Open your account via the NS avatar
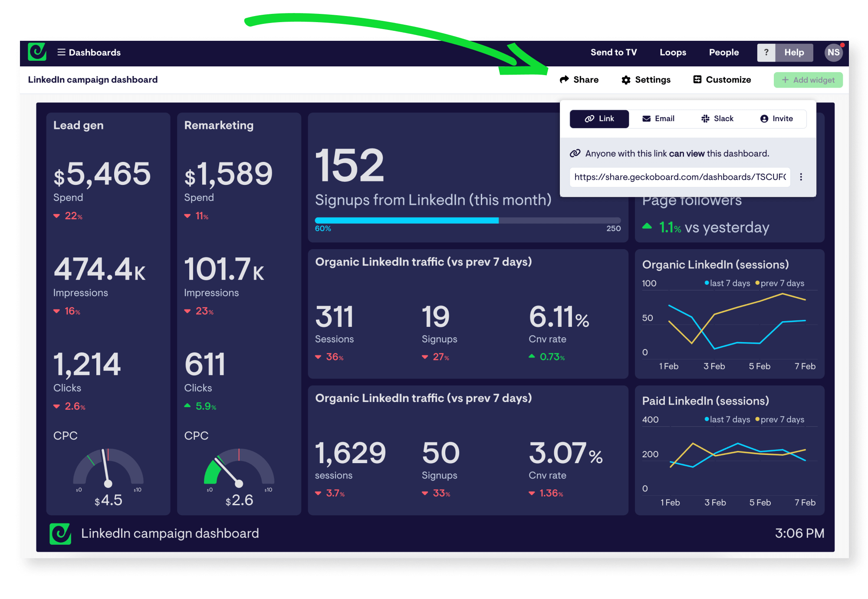The width and height of the screenshot is (868, 599). 834,52
